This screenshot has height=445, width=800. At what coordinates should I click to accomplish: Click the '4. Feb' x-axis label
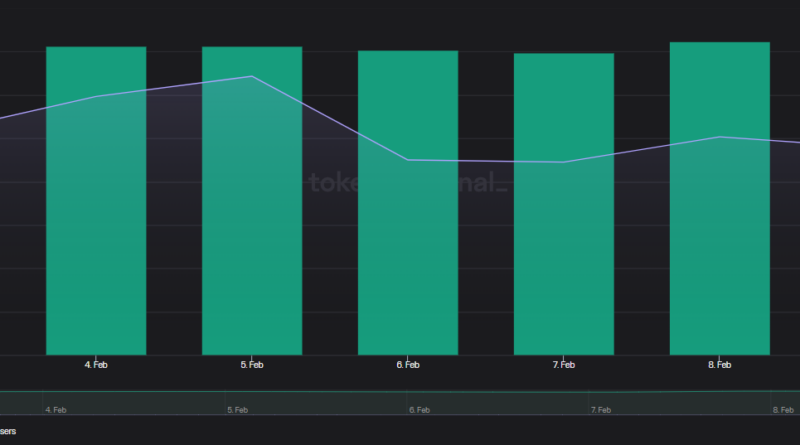(96, 366)
